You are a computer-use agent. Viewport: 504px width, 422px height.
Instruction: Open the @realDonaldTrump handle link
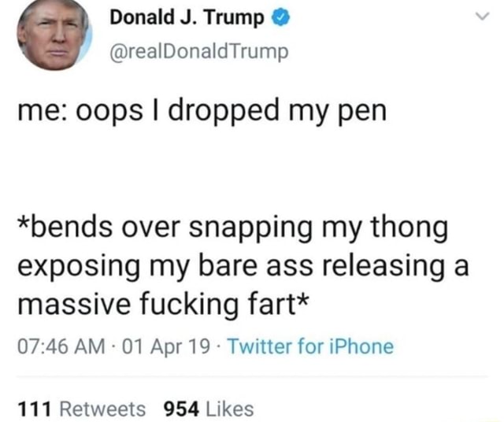pyautogui.click(x=199, y=51)
